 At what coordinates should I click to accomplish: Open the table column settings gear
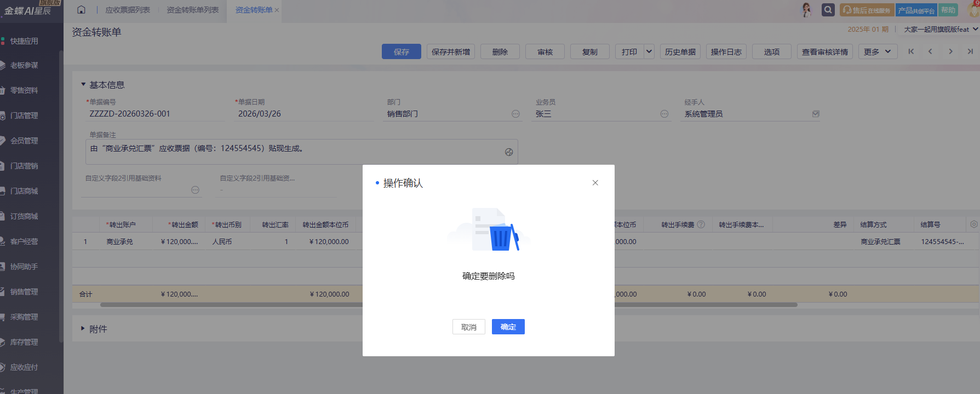point(973,224)
